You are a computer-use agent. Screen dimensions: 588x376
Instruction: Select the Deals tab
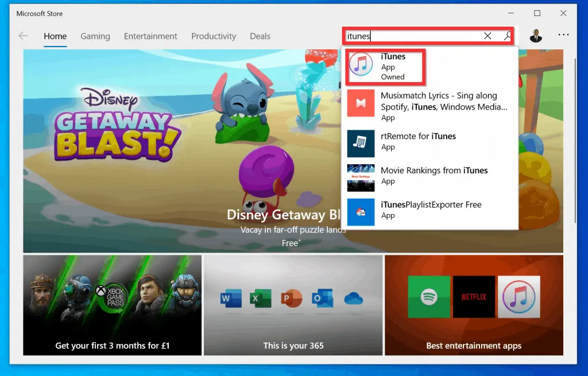click(x=260, y=36)
